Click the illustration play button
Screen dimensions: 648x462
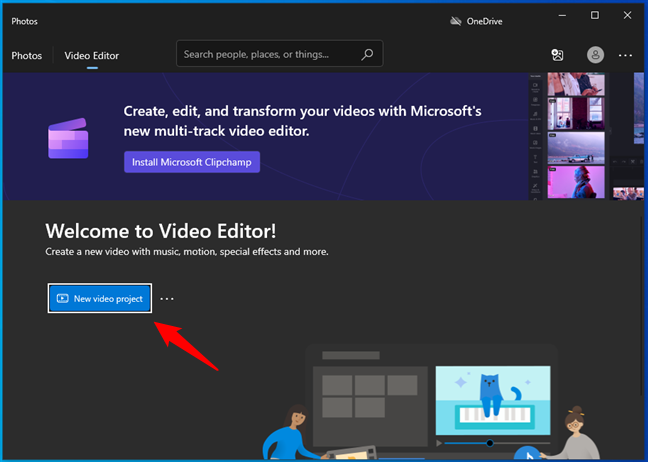tap(439, 443)
